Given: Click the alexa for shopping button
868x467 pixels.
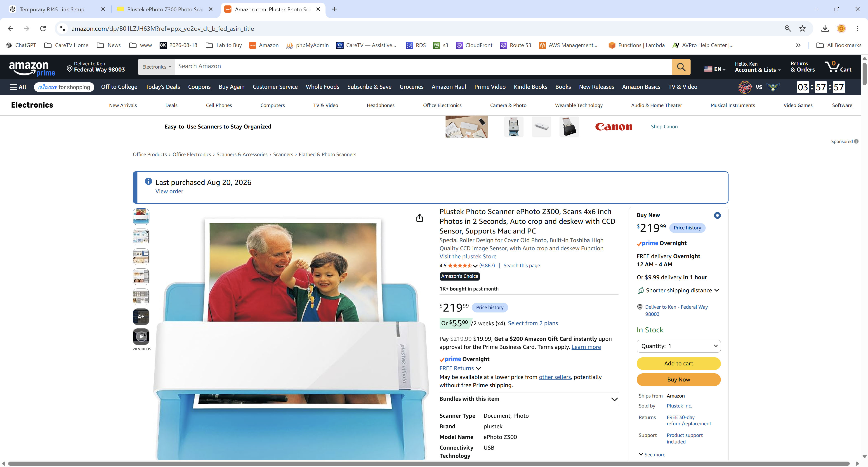Looking at the screenshot, I should (64, 87).
